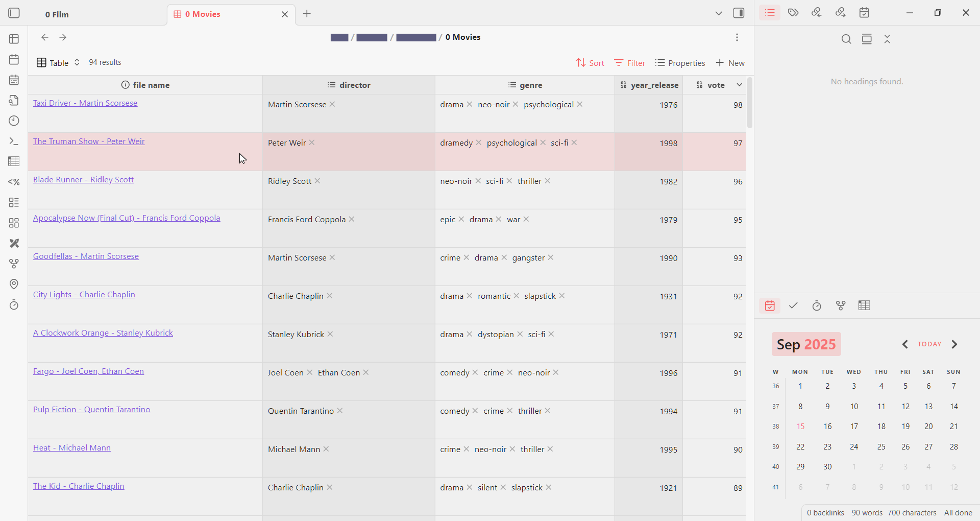Toggle the left sidebar panel

coord(14,13)
